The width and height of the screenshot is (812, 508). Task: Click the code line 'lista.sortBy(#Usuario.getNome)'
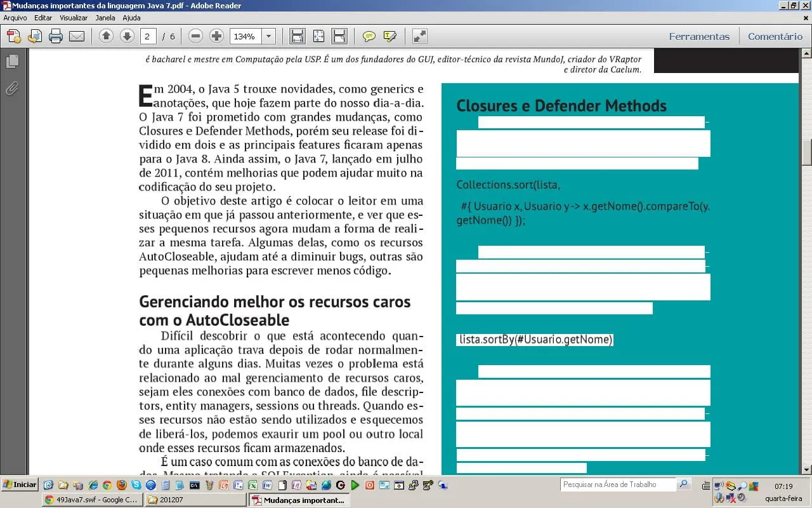[x=536, y=340]
